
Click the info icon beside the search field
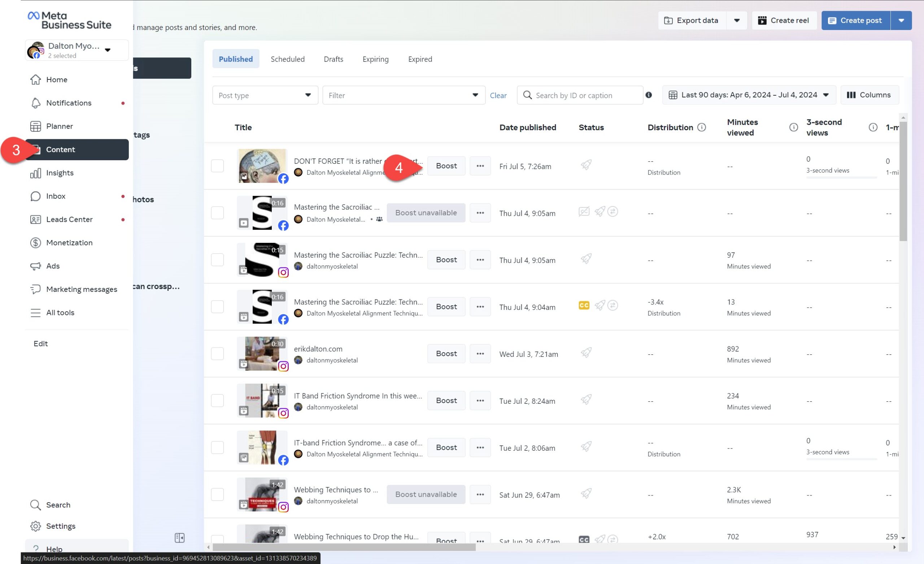point(649,95)
